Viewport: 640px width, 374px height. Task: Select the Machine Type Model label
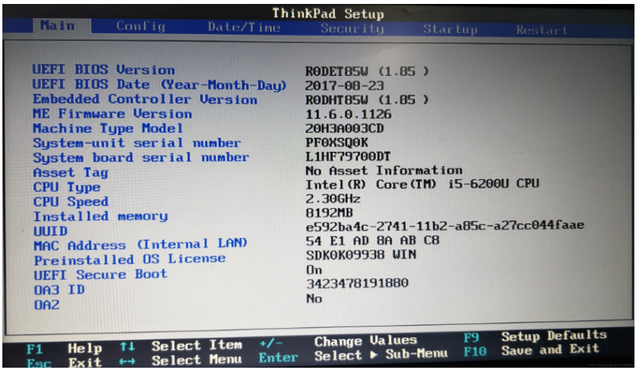coord(108,129)
